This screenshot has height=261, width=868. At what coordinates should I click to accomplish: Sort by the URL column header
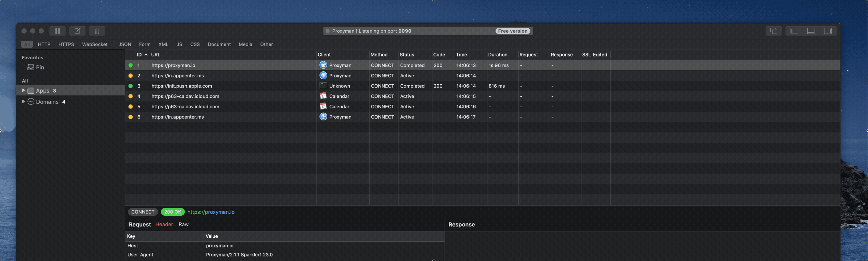[233, 55]
